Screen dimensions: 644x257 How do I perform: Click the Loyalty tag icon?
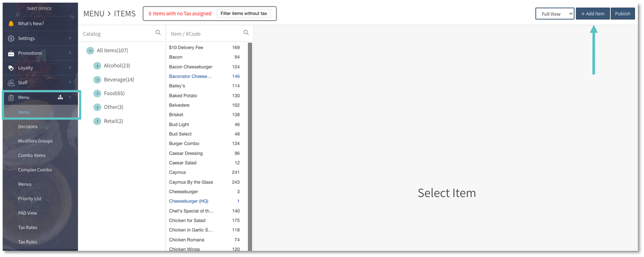pos(11,68)
